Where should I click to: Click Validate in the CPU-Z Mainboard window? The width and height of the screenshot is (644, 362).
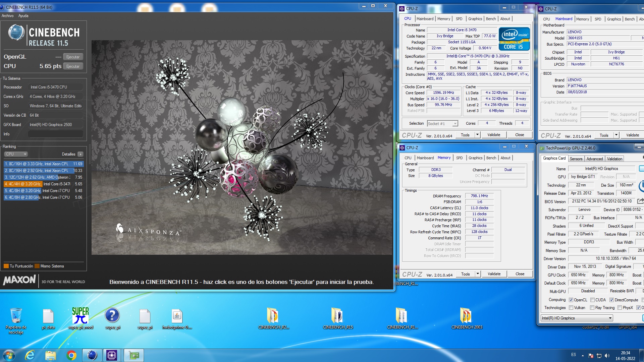click(x=633, y=135)
